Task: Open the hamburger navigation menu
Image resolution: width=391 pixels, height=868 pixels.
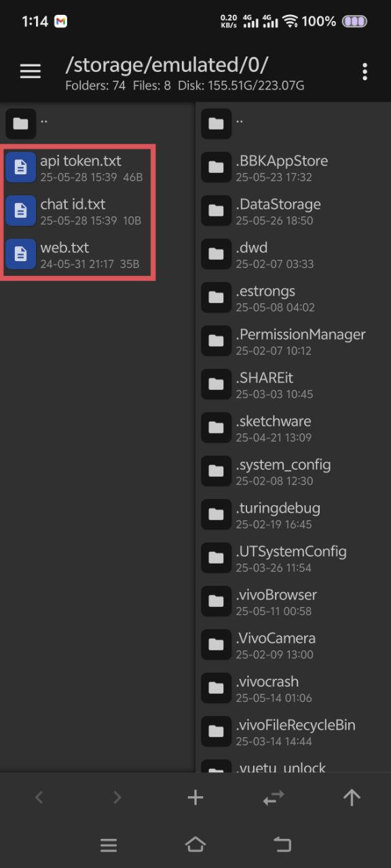Action: [31, 71]
